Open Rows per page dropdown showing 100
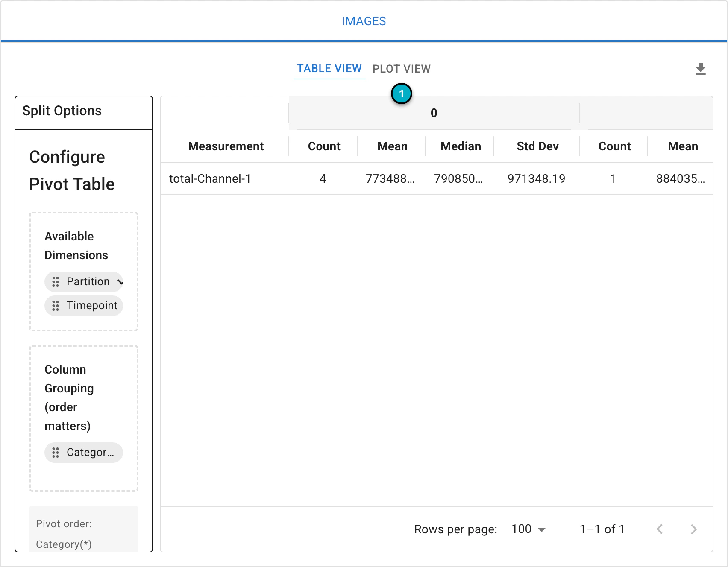 [528, 529]
